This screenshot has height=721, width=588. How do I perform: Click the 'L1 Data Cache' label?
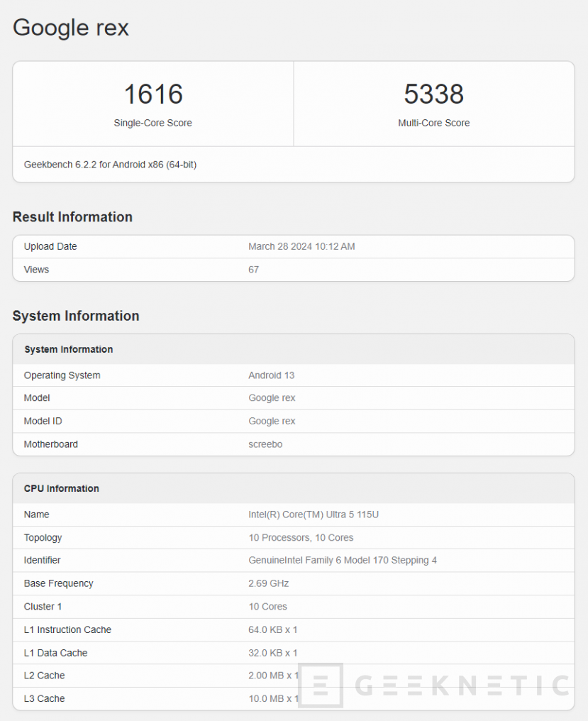pyautogui.click(x=55, y=653)
